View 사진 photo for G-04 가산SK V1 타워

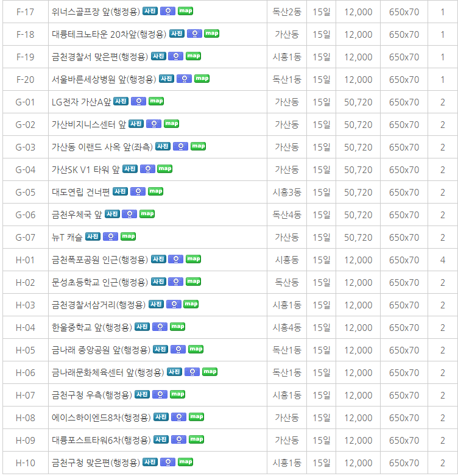pos(130,169)
